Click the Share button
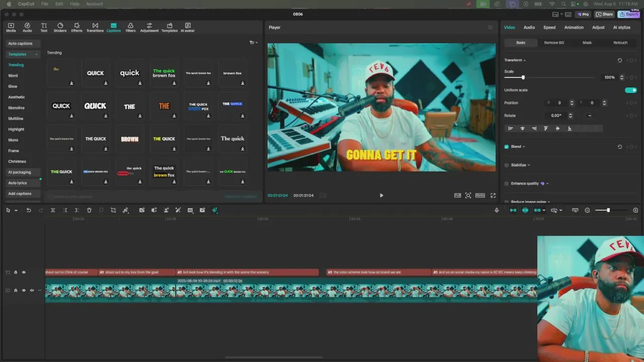Image resolution: width=644 pixels, height=362 pixels. coord(605,15)
